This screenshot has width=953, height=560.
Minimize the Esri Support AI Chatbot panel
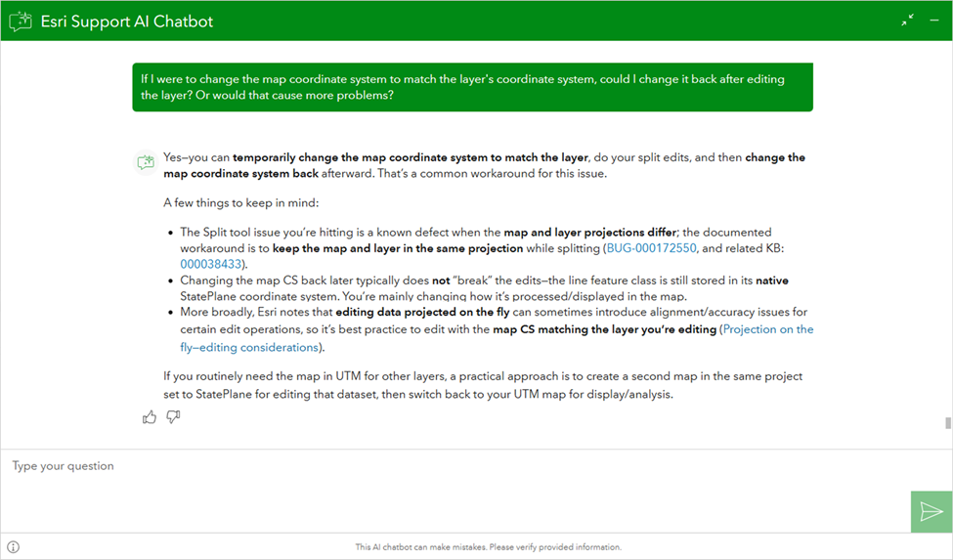934,21
